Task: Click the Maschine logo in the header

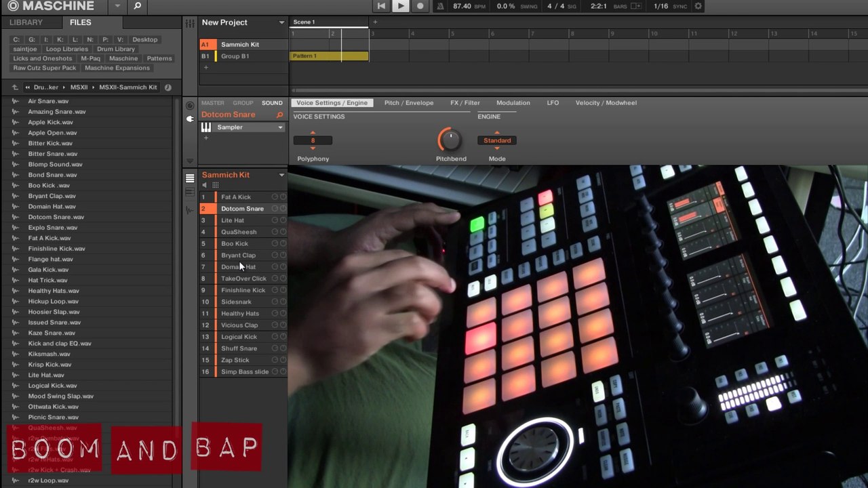Action: 52,6
